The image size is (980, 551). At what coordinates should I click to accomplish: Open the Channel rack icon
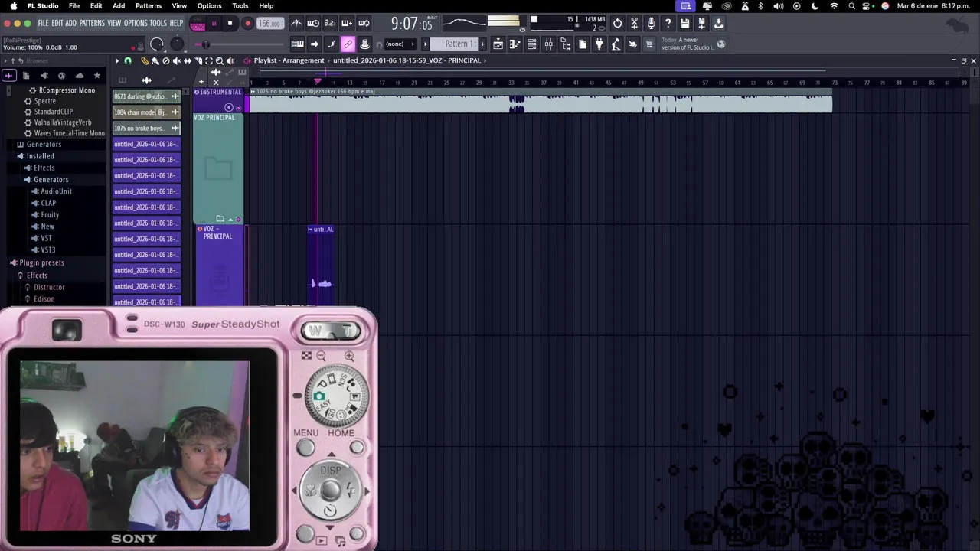click(x=531, y=44)
